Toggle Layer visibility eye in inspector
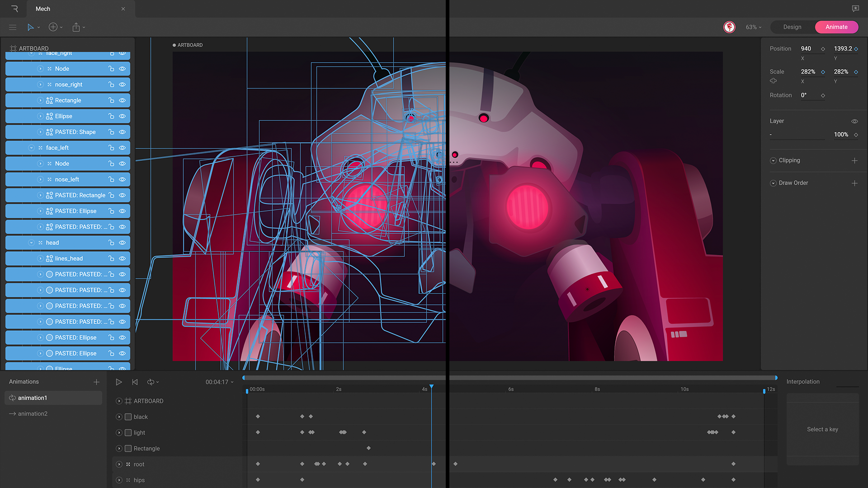 (854, 121)
